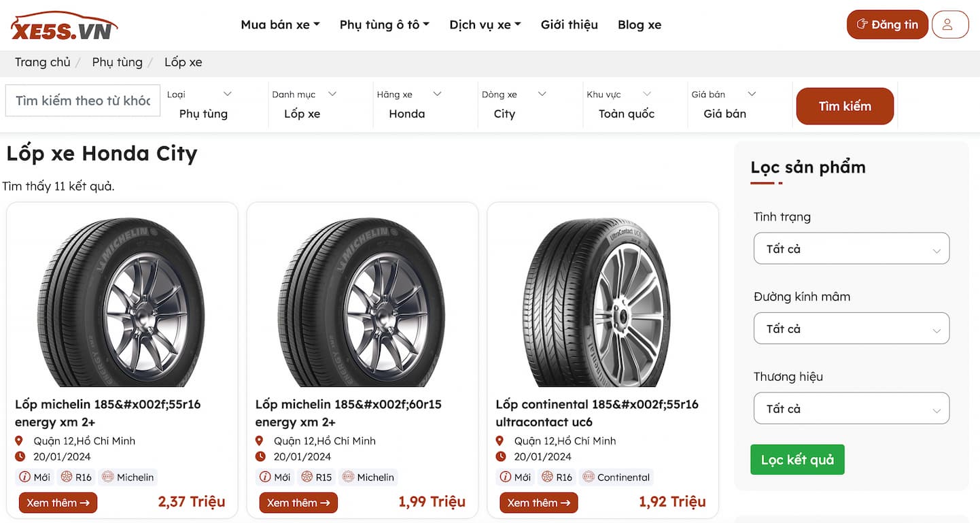
Task: Click the XE5S.VN logo
Action: 64,26
